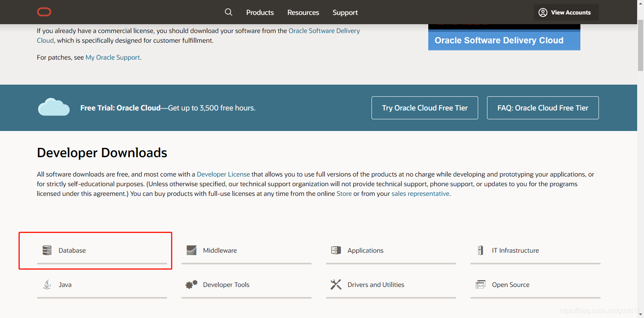Click the Database stack icon
This screenshot has width=644, height=318.
click(x=47, y=250)
